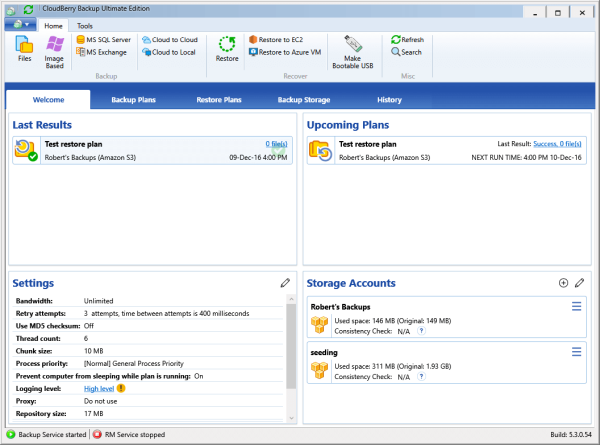Open seeding account hamburger menu
Screen dimensions: 600x445
click(x=576, y=352)
